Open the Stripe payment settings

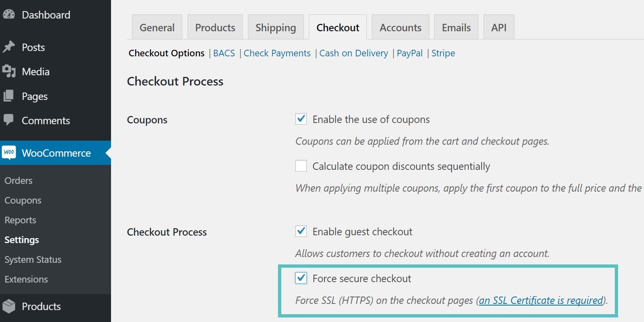(x=443, y=53)
